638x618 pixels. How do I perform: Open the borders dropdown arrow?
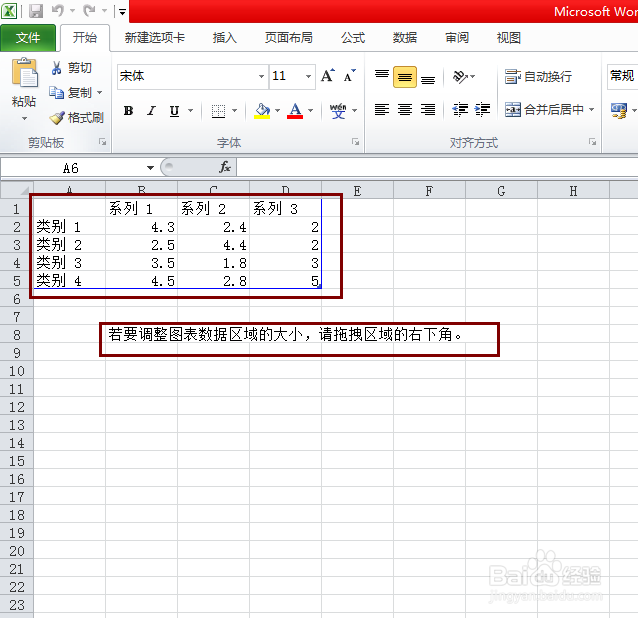pyautogui.click(x=234, y=111)
